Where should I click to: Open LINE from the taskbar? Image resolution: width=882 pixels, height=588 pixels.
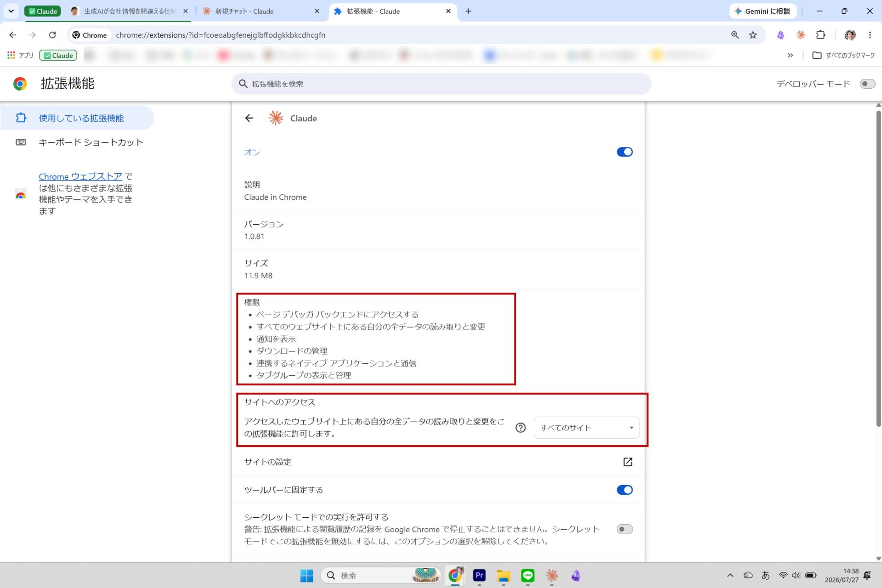(x=528, y=575)
